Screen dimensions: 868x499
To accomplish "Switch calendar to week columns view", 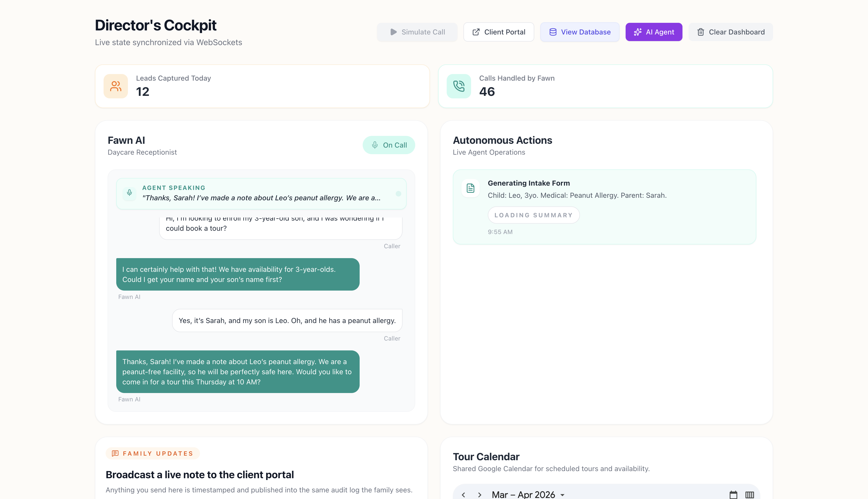I will click(750, 494).
